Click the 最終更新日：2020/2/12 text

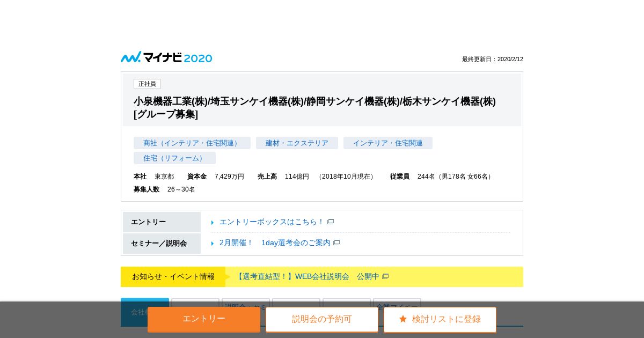point(493,59)
